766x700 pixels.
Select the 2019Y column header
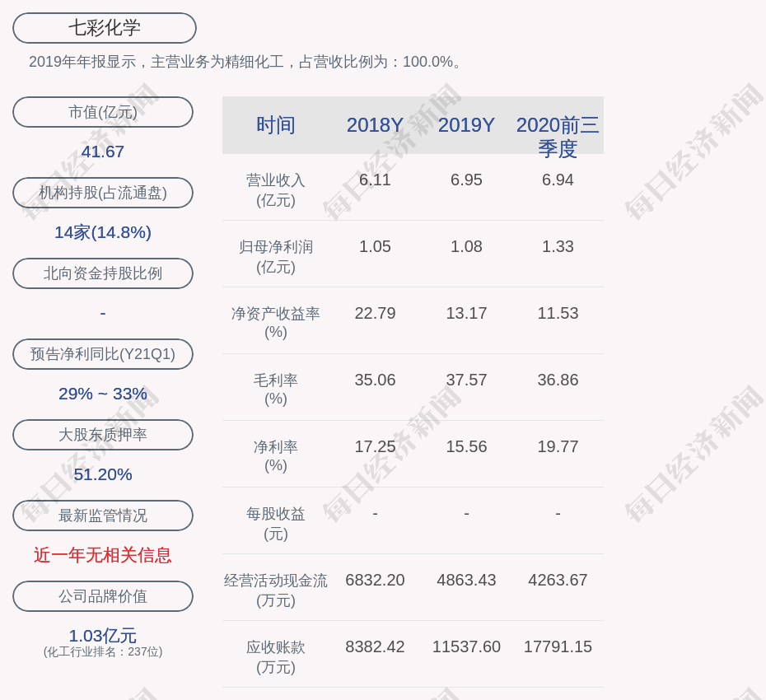tap(466, 125)
